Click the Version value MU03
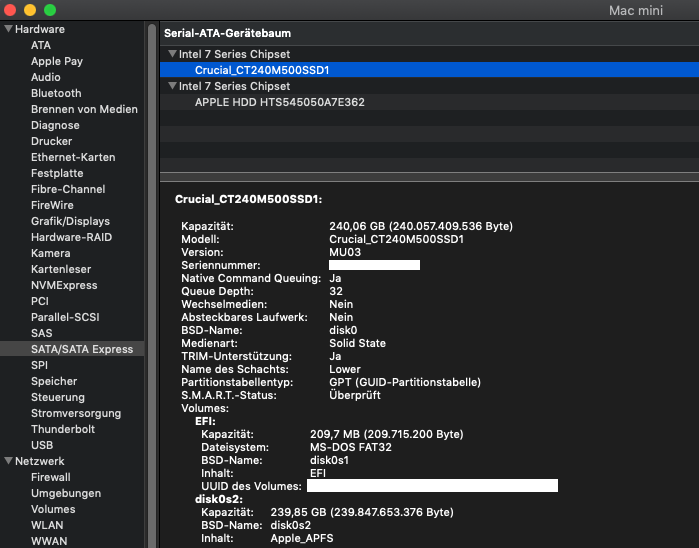The image size is (699, 548). 345,252
